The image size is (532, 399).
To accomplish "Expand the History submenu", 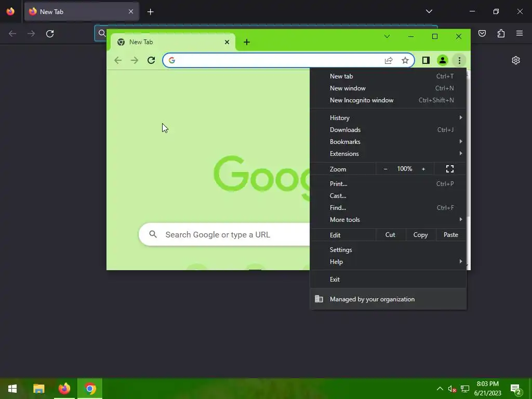I will click(388, 118).
